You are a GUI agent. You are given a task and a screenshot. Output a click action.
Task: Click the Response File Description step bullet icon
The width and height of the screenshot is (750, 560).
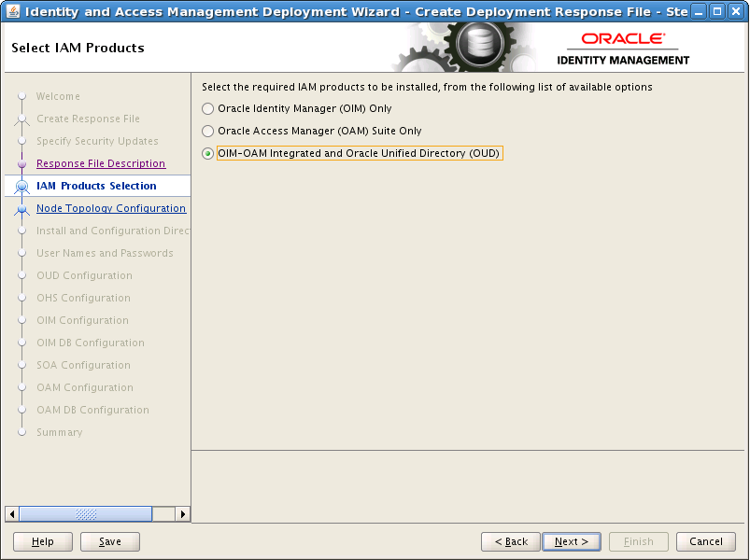pyautogui.click(x=21, y=164)
